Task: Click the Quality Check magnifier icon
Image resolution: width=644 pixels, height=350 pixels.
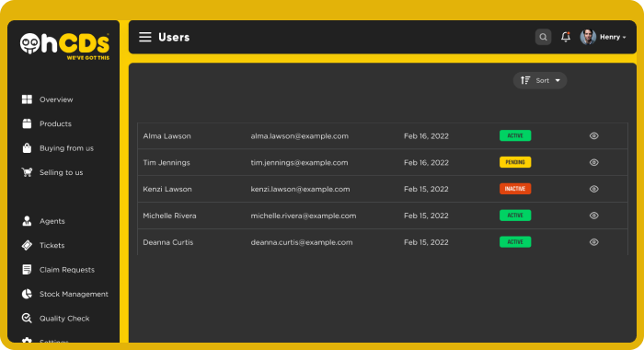Action: [27, 318]
